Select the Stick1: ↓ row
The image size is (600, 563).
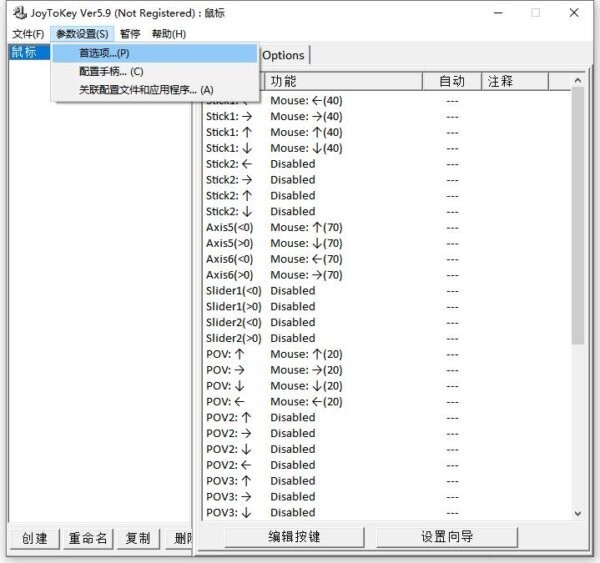coord(386,148)
